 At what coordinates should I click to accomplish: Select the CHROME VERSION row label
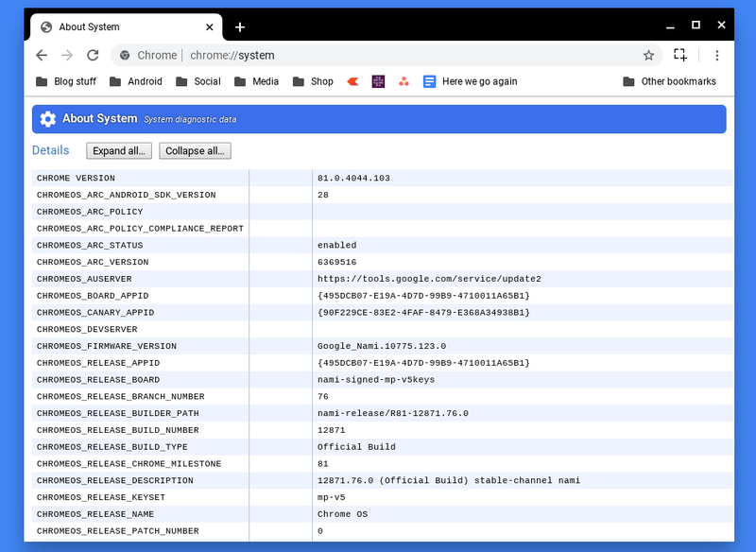pos(76,178)
